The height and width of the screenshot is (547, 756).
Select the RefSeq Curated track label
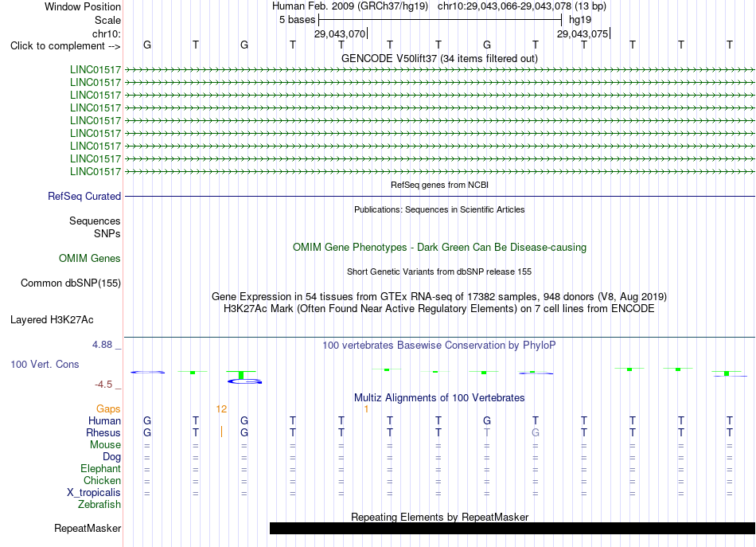(x=84, y=197)
